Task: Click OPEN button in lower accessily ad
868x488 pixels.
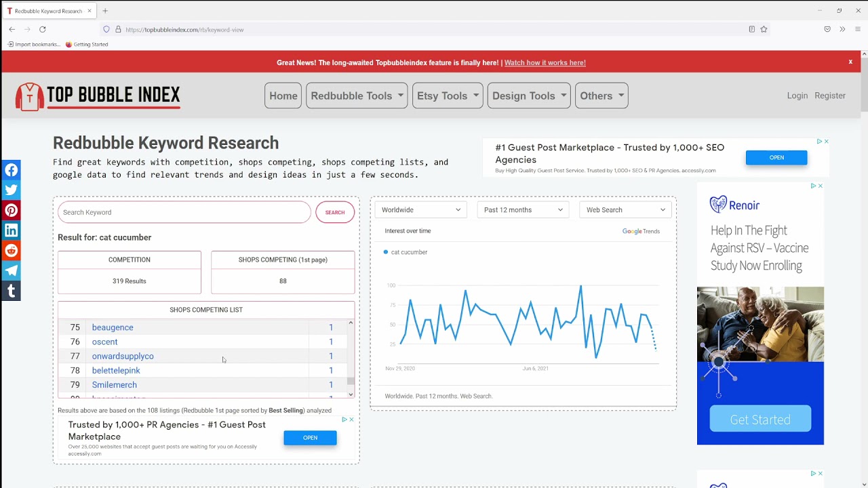Action: click(x=310, y=438)
